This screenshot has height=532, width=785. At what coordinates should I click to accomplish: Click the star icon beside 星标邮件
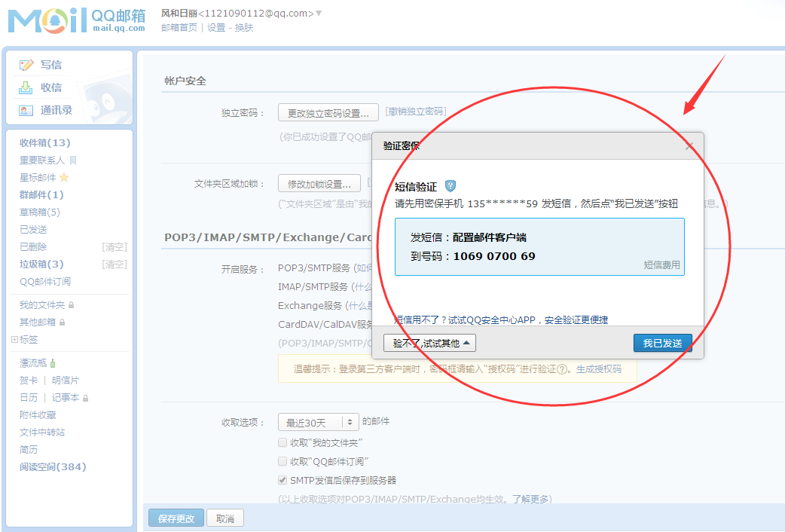pyautogui.click(x=64, y=178)
